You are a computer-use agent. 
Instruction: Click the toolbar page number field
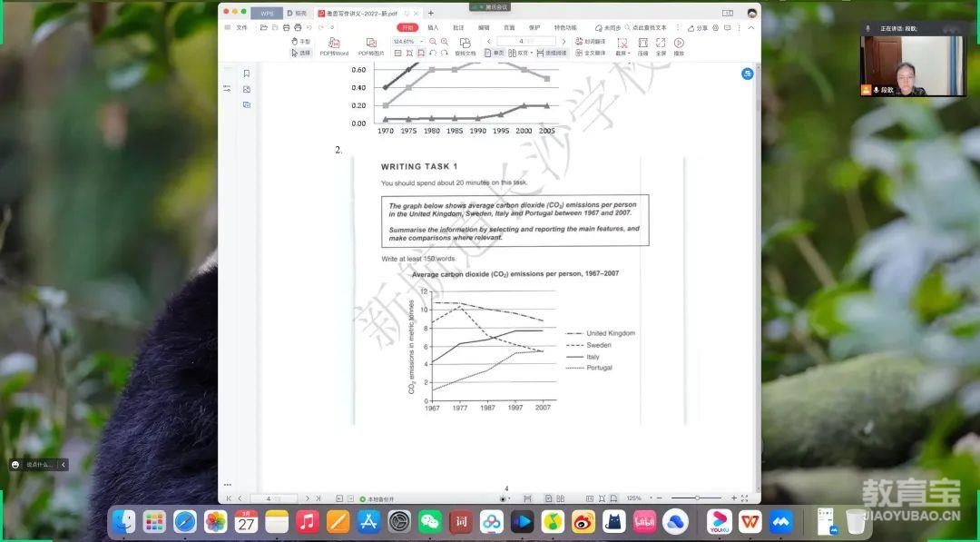525,41
